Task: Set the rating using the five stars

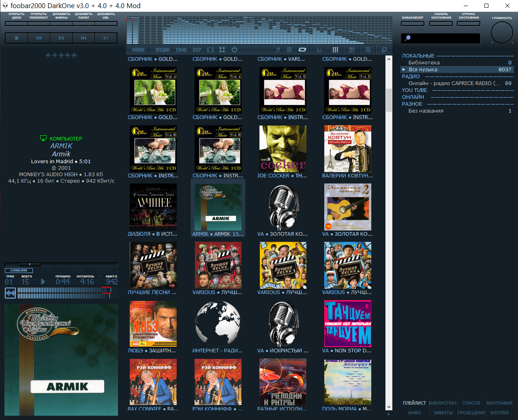Action: click(x=61, y=55)
